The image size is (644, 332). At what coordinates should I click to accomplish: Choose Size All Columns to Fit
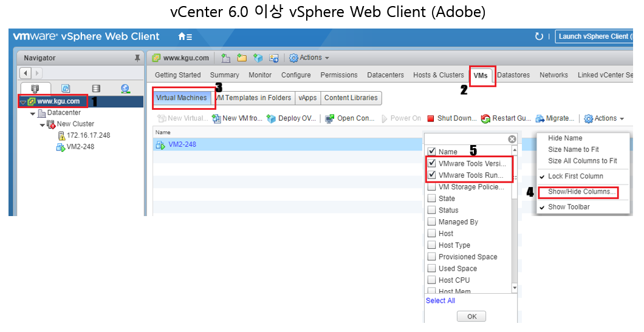click(583, 161)
